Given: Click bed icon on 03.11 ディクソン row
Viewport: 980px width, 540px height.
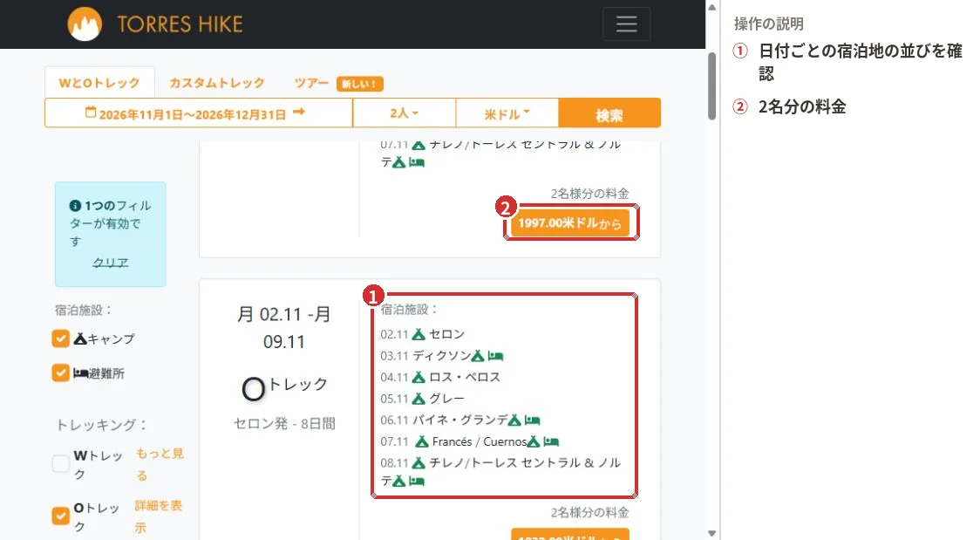Looking at the screenshot, I should (495, 356).
